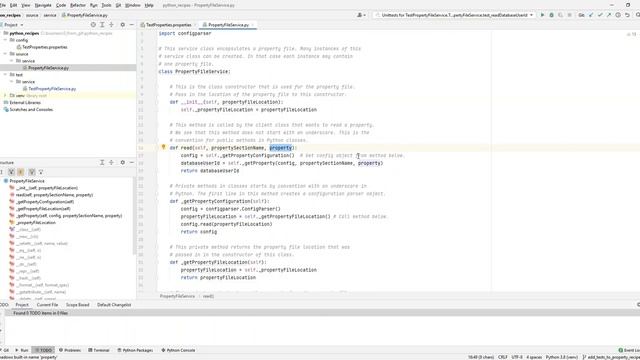Show Git history clock icon
Screen dimensions: 640x360
pyautogui.click(x=618, y=15)
